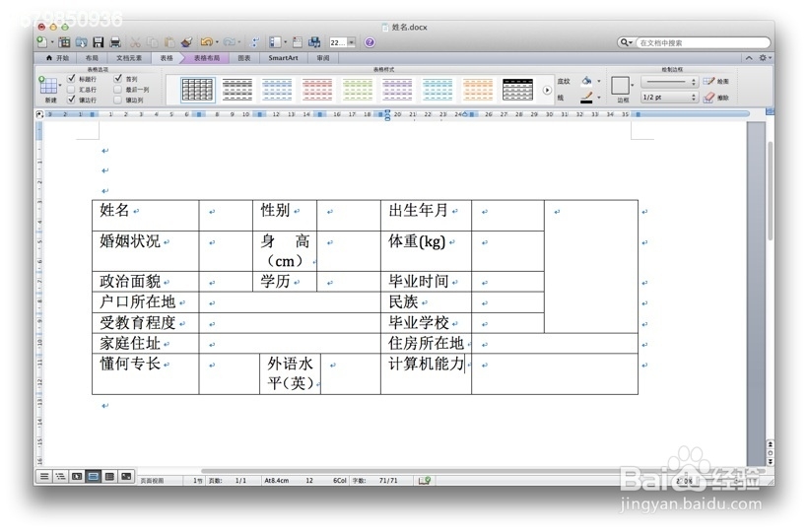Open the shading color dropdown arrow

pyautogui.click(x=598, y=82)
